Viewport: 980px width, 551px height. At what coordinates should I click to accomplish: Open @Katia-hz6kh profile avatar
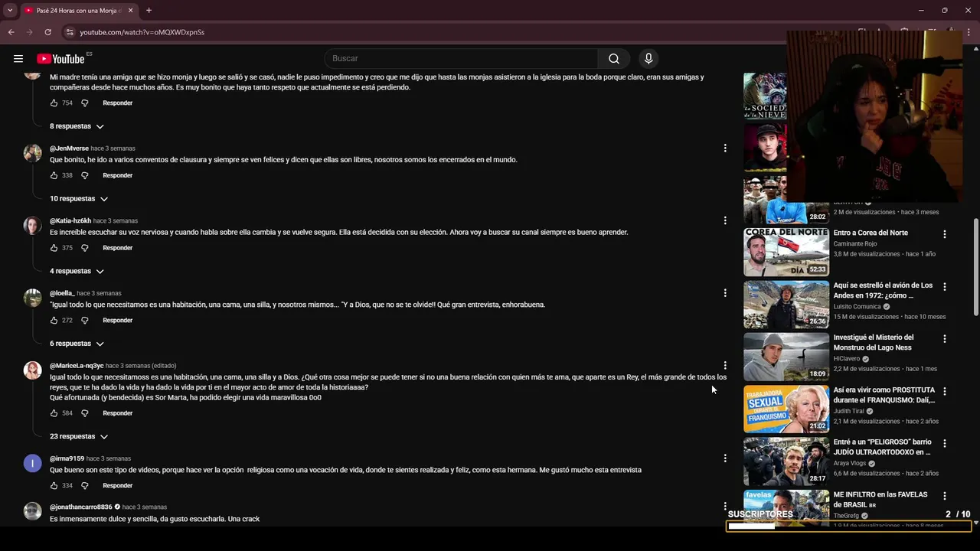32,226
